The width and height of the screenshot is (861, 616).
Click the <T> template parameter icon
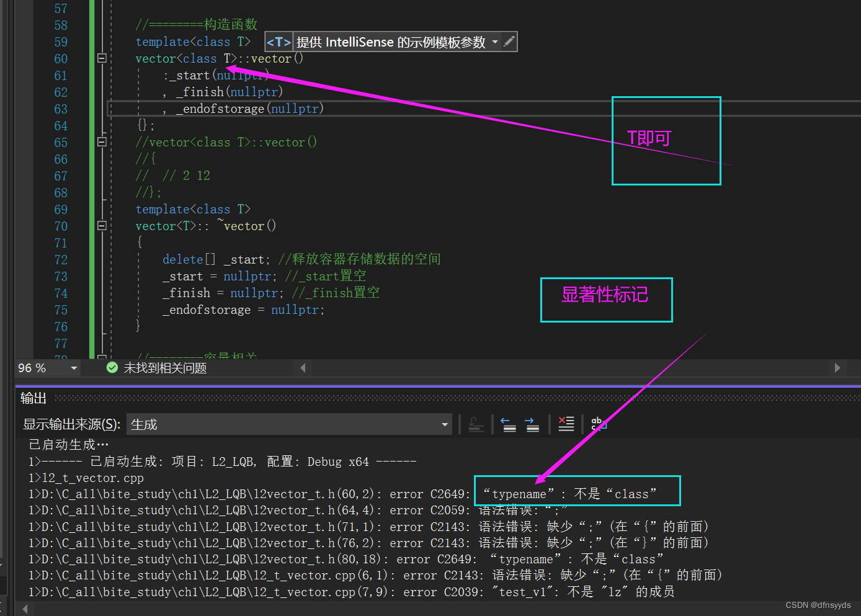pos(279,42)
